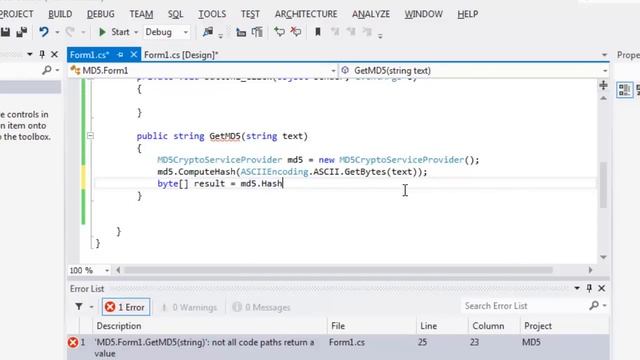
Task: Click the Find in Files toolbar icon
Action: click(208, 32)
